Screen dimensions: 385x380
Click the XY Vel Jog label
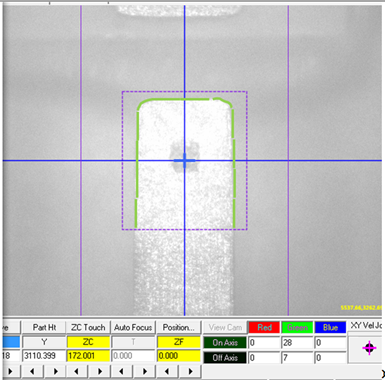point(367,325)
